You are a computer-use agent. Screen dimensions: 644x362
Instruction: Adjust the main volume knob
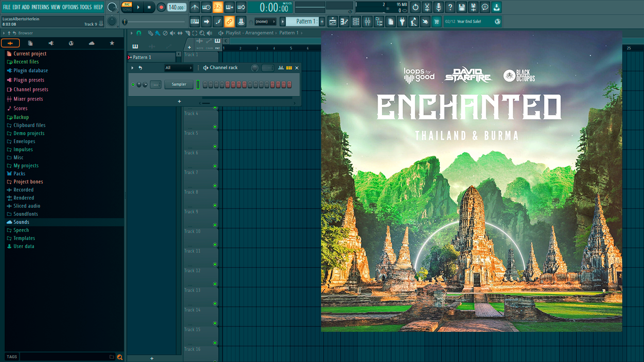click(x=112, y=7)
